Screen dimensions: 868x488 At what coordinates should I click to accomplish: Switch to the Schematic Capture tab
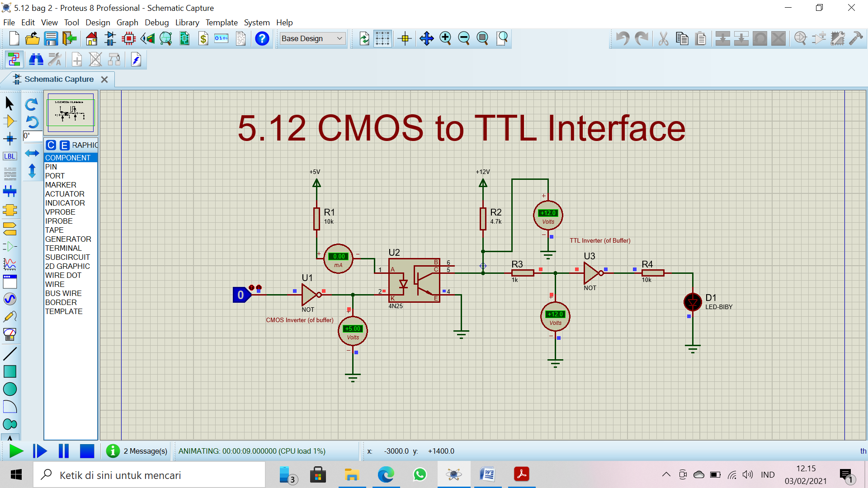click(x=59, y=80)
